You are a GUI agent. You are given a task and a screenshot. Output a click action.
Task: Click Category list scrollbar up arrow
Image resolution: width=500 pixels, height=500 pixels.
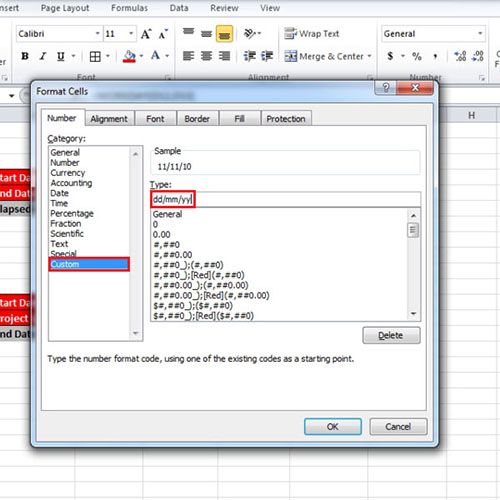point(135,154)
